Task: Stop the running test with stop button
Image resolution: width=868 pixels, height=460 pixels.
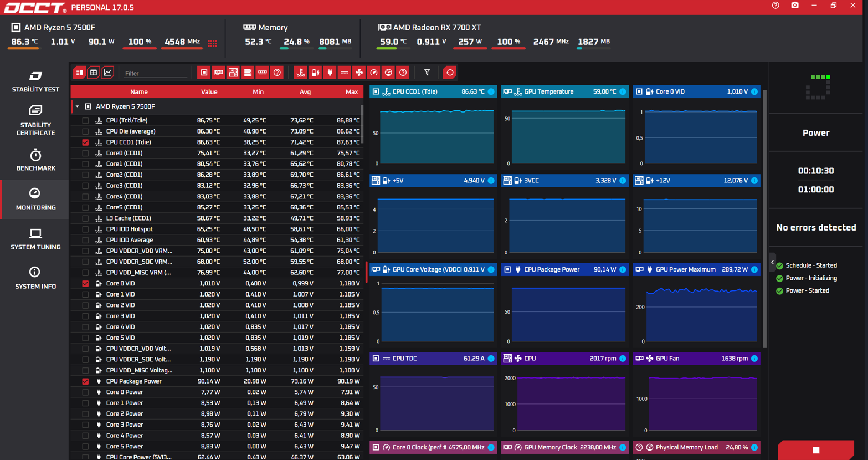Action: click(x=816, y=450)
